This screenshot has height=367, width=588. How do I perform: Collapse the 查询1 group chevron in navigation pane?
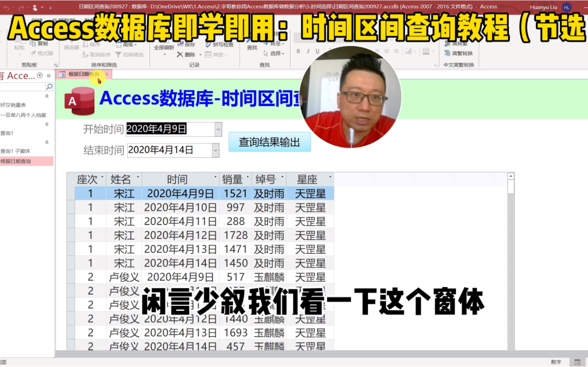(x=47, y=124)
